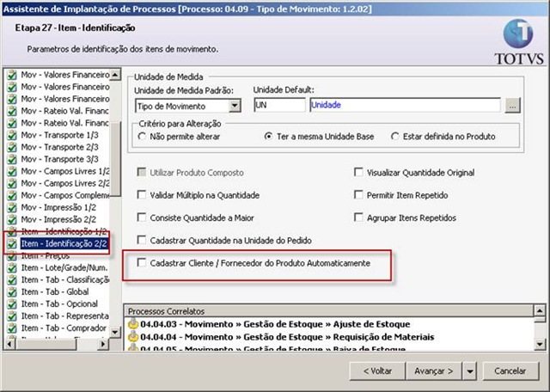Click the TOTVS logo
Screen dimensions: 550x392
[519, 42]
